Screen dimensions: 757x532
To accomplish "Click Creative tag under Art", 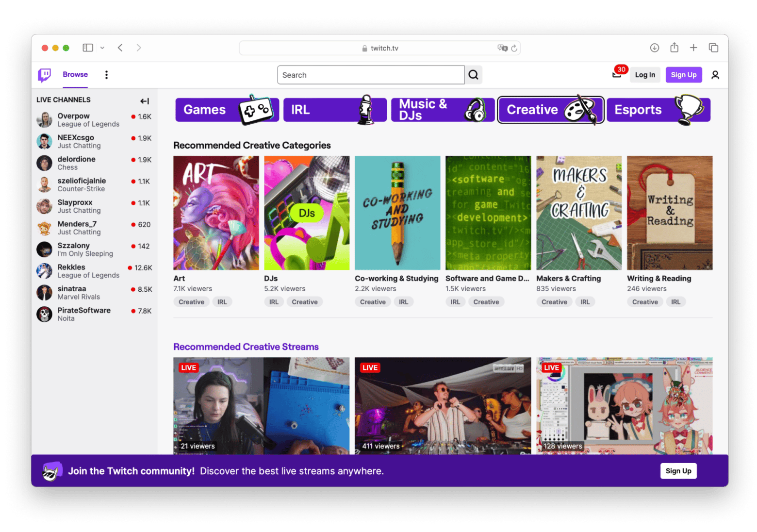I will point(191,302).
